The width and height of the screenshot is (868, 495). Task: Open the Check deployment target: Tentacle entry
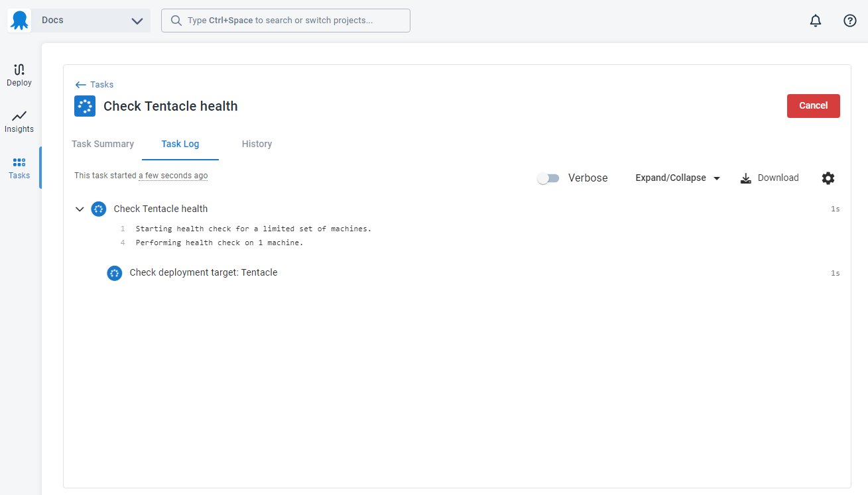(204, 272)
